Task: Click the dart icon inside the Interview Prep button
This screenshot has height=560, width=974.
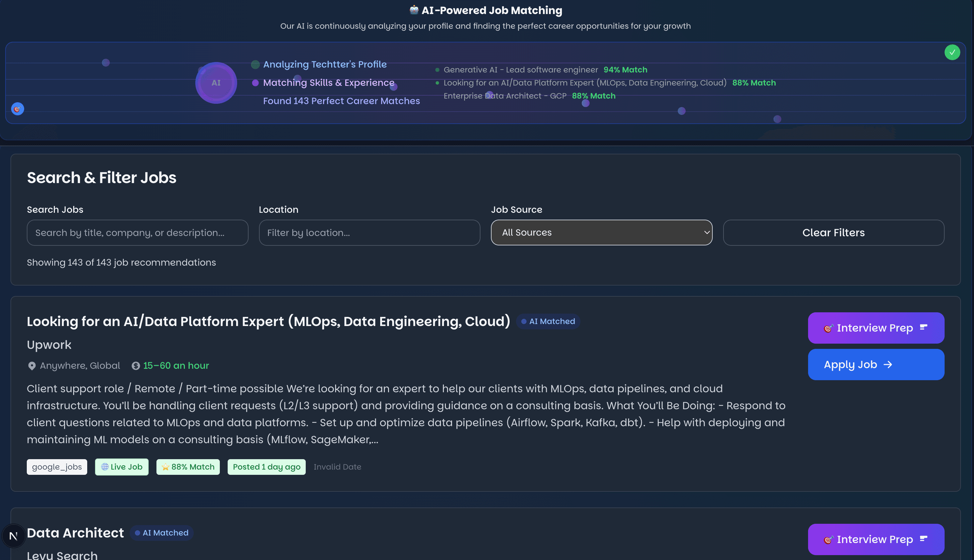Action: [x=828, y=328]
